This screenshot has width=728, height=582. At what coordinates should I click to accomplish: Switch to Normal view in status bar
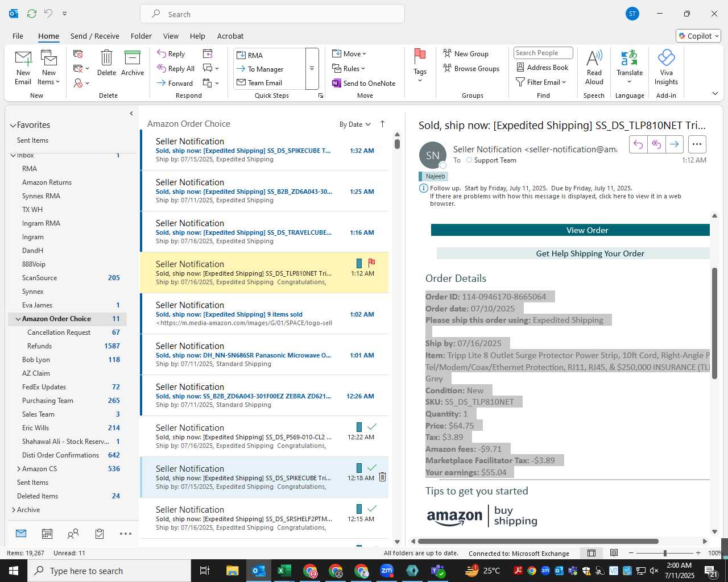click(x=591, y=552)
